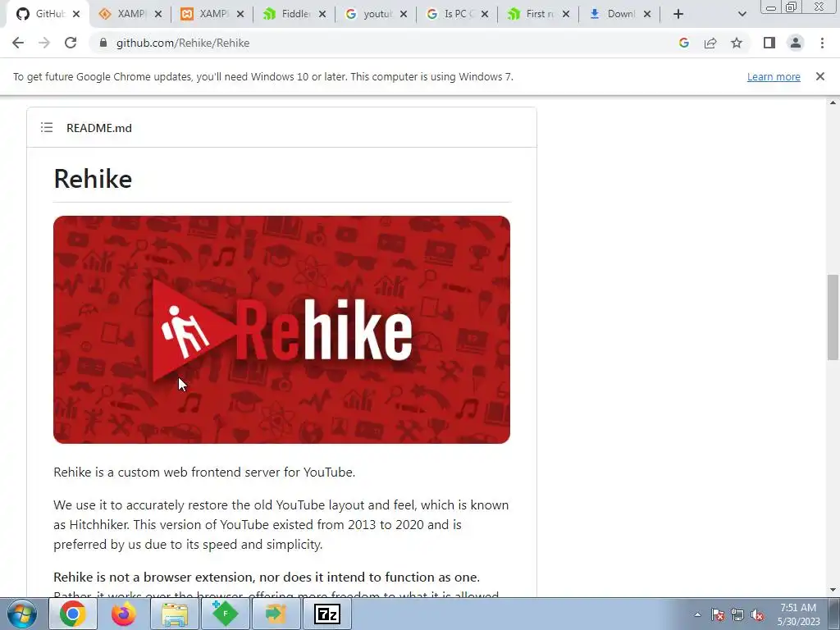Click the page vertical scrollbar thumb
Screen dimensions: 840x630
tap(833, 317)
